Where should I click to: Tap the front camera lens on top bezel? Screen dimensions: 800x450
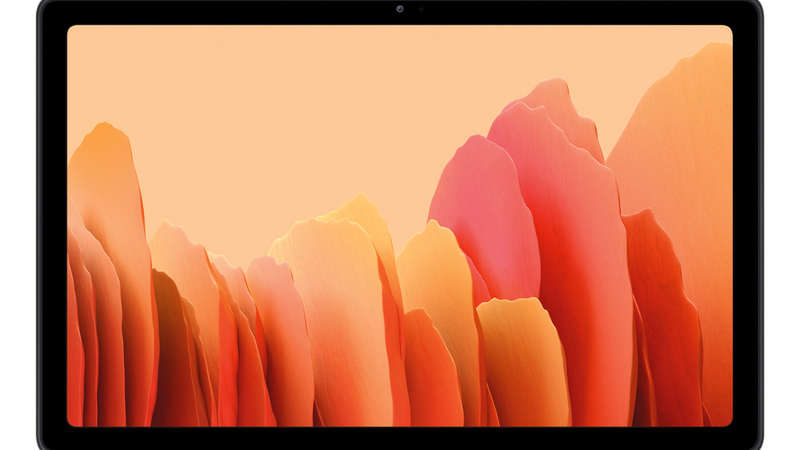tap(400, 10)
